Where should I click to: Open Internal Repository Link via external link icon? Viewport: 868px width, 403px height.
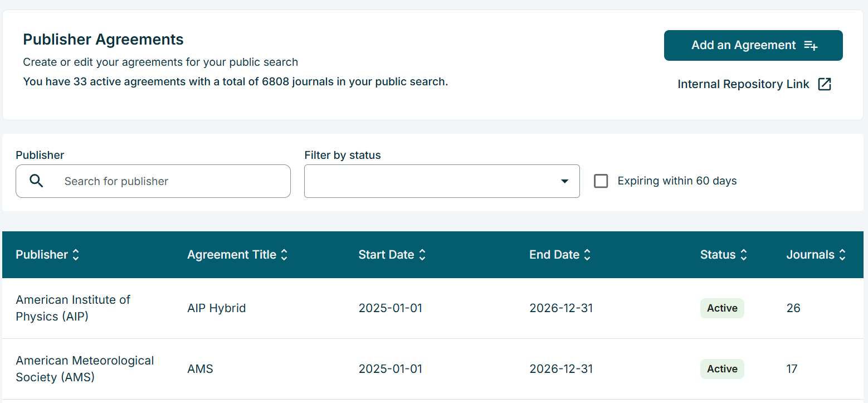pos(826,84)
